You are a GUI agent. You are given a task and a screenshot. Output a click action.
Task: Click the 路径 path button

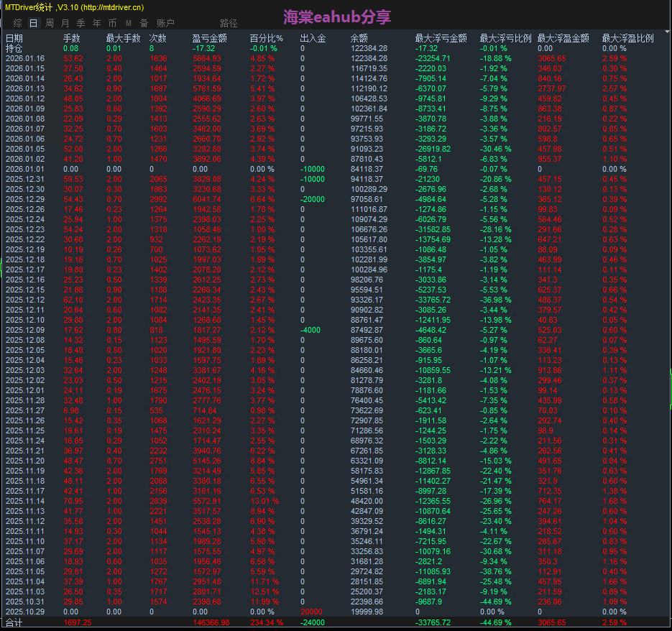coord(229,23)
